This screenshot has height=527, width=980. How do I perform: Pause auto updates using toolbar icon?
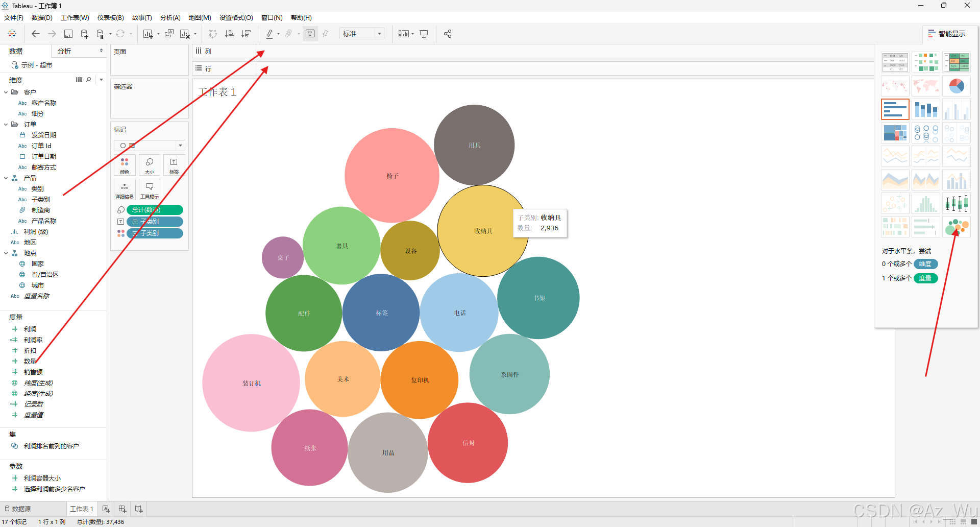(x=101, y=34)
